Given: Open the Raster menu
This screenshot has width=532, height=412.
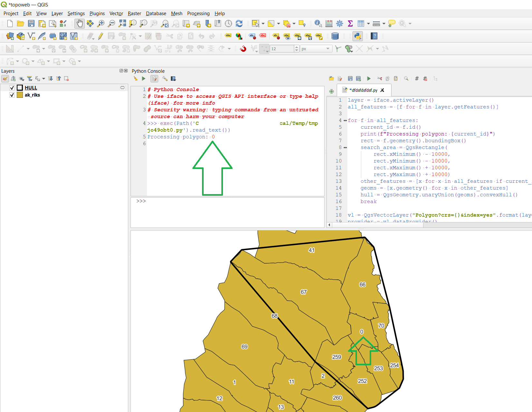Looking at the screenshot, I should (x=134, y=14).
